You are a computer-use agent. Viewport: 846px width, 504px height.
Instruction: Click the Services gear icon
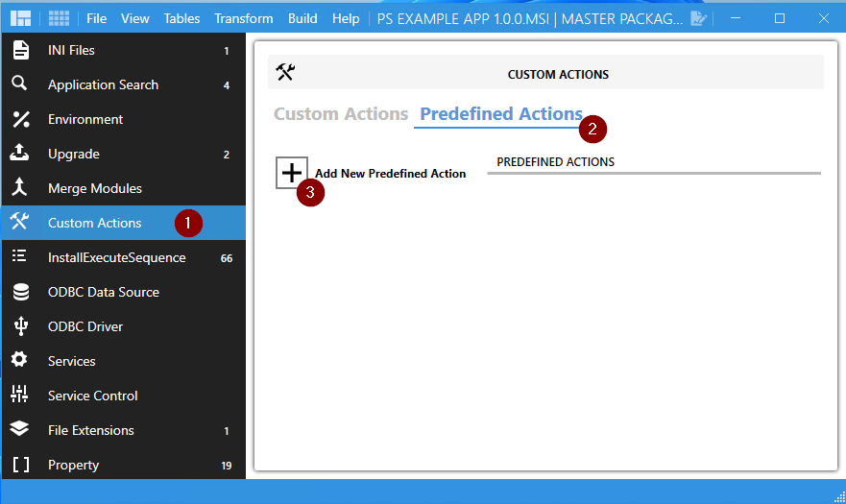19,359
